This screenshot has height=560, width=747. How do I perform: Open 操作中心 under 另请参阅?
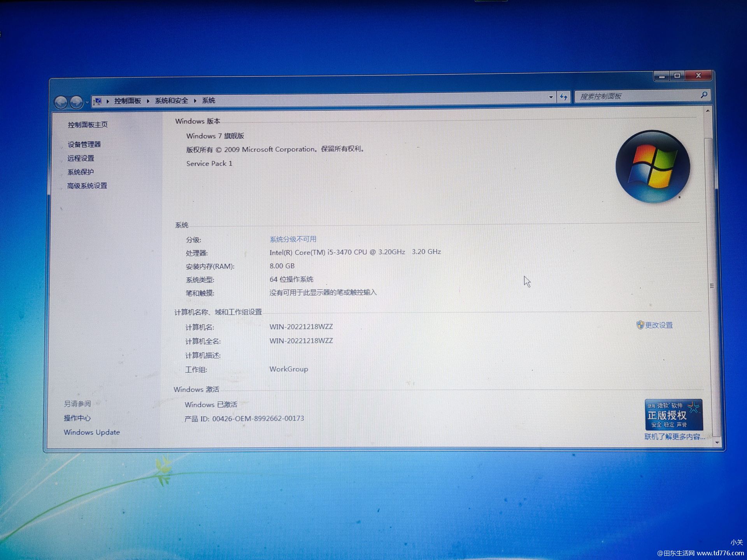click(x=77, y=418)
